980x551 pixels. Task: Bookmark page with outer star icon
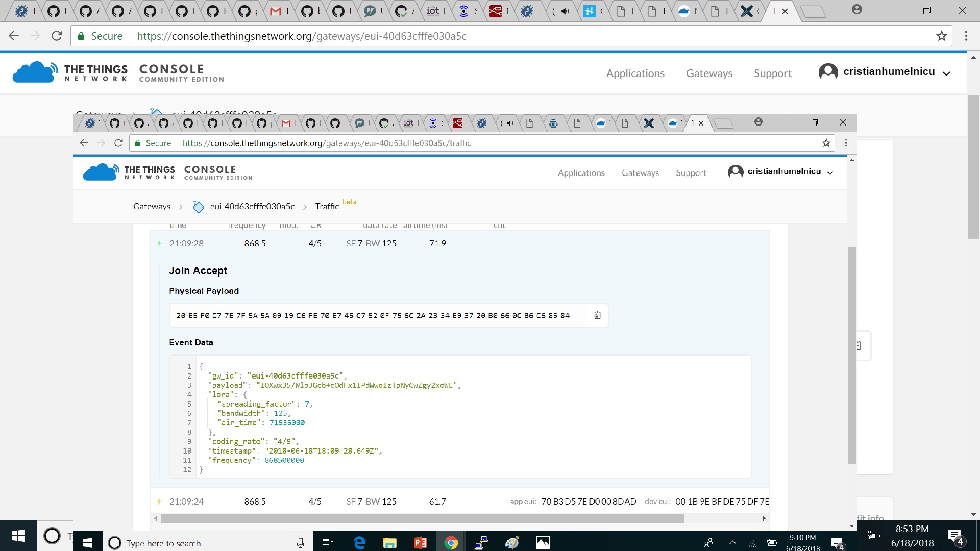(x=941, y=36)
